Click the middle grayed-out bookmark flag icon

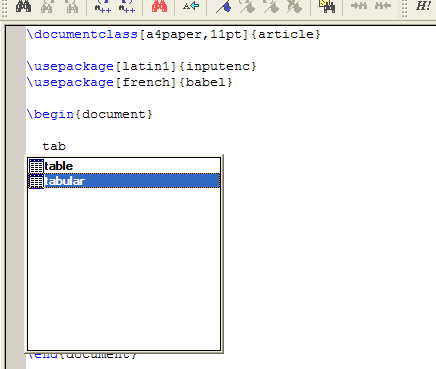pos(271,7)
